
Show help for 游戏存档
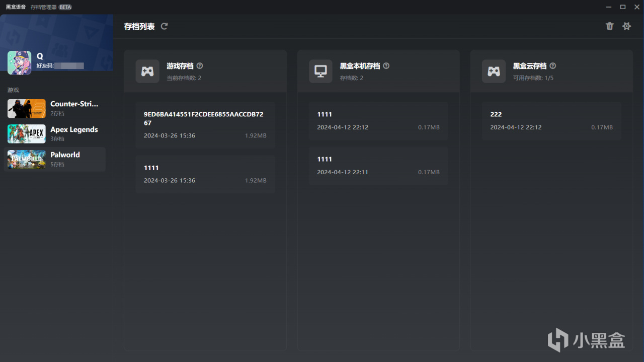200,66
